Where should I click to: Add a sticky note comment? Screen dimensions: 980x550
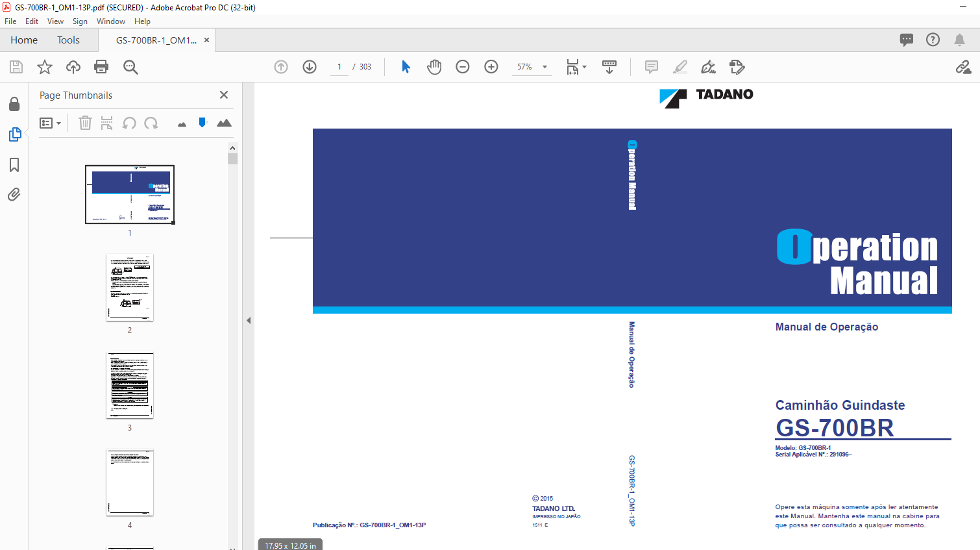tap(652, 67)
